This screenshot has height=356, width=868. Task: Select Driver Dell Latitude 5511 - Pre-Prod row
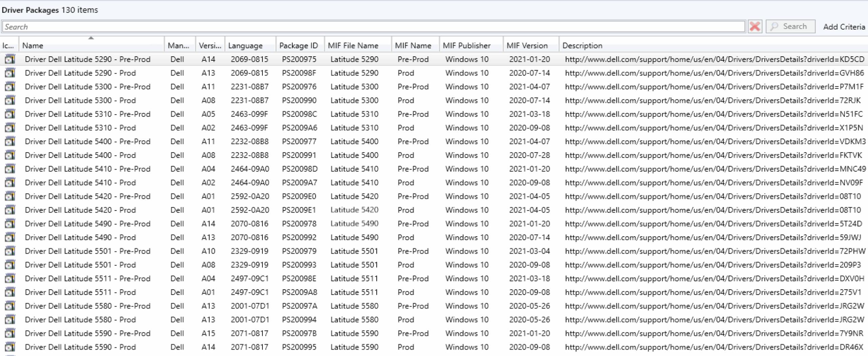point(87,279)
